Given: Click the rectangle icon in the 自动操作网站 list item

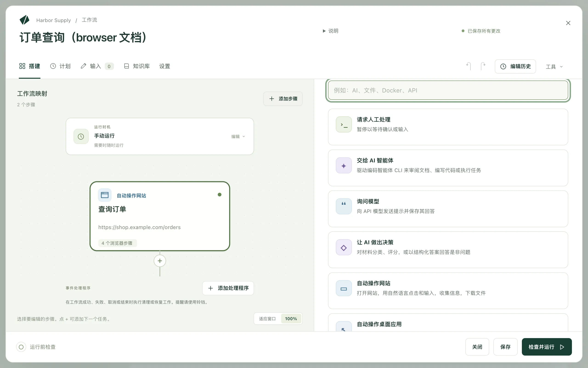Looking at the screenshot, I should (344, 288).
